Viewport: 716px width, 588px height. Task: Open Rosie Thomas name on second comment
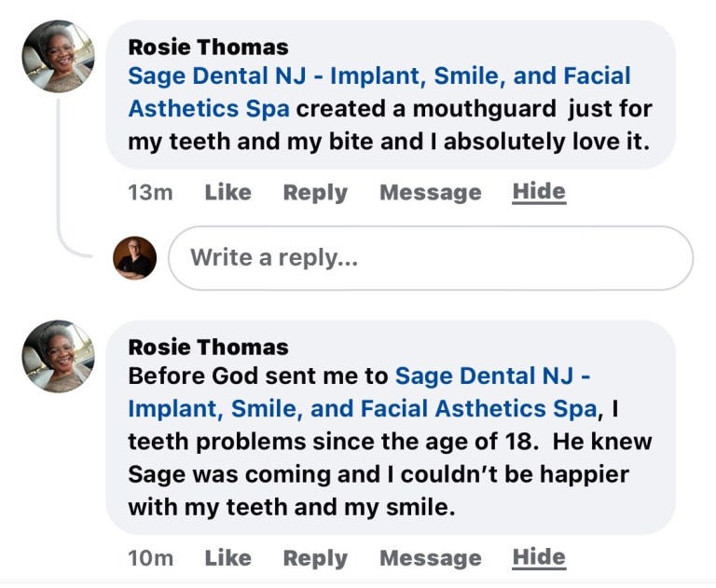pos(208,347)
